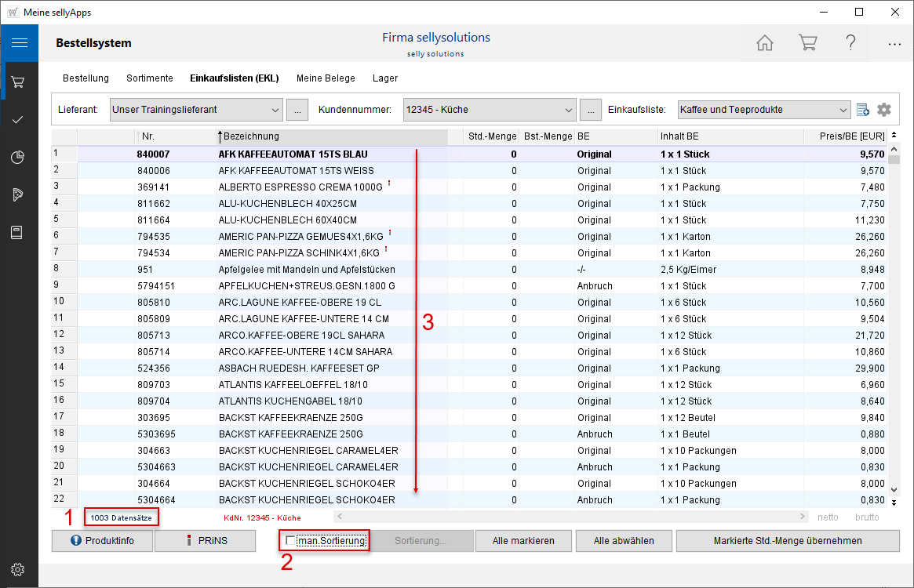This screenshot has height=588, width=914.
Task: Open the checkmark sidebar section
Action: [x=19, y=119]
